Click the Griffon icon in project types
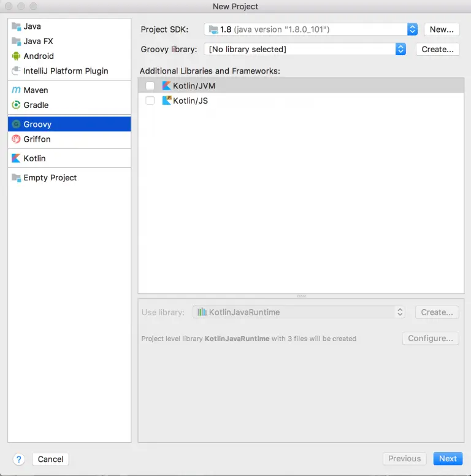Viewport: 471px width, 476px height. point(17,139)
